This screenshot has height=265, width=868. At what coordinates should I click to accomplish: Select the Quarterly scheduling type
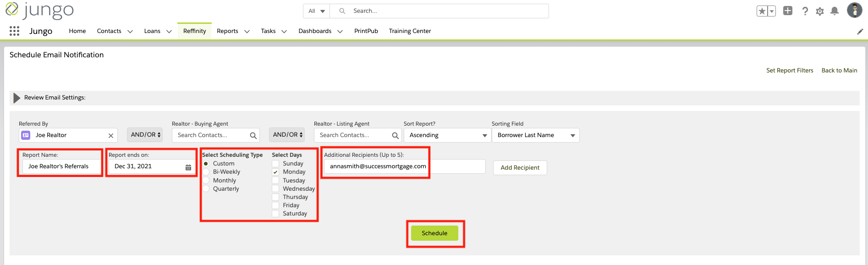click(206, 189)
